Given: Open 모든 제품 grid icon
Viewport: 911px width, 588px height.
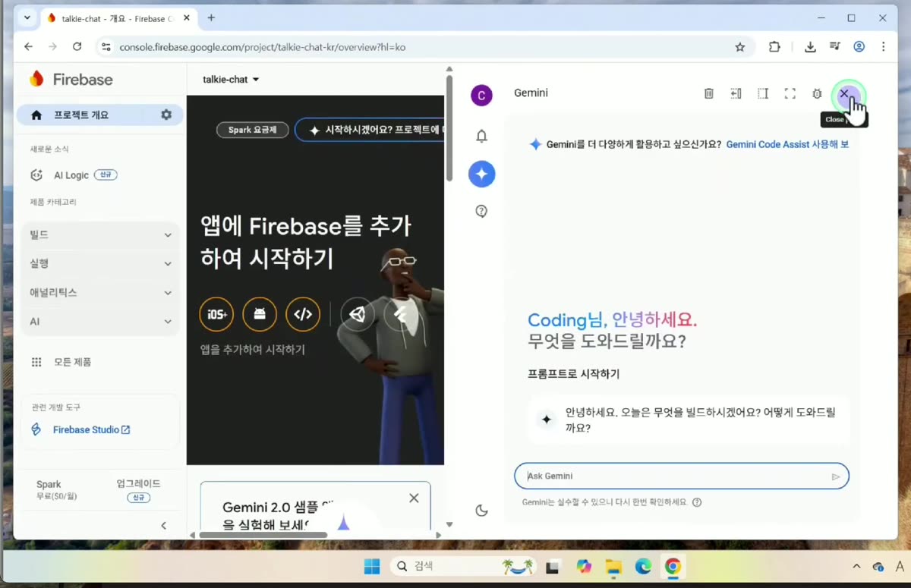Looking at the screenshot, I should [x=36, y=362].
